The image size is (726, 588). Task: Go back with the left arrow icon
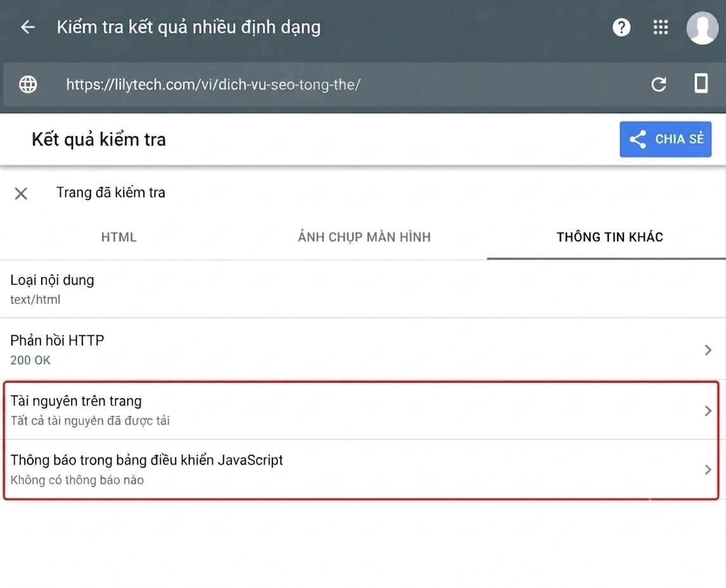coord(28,27)
